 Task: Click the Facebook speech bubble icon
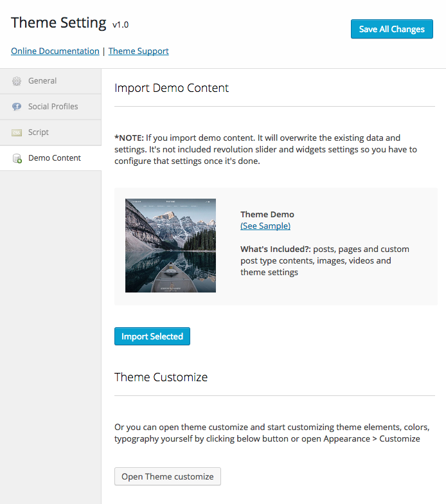click(x=17, y=107)
